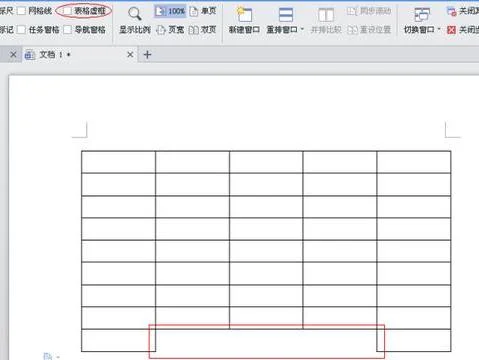Click the 同步滚动 synchronous scrolling option

coord(369,11)
